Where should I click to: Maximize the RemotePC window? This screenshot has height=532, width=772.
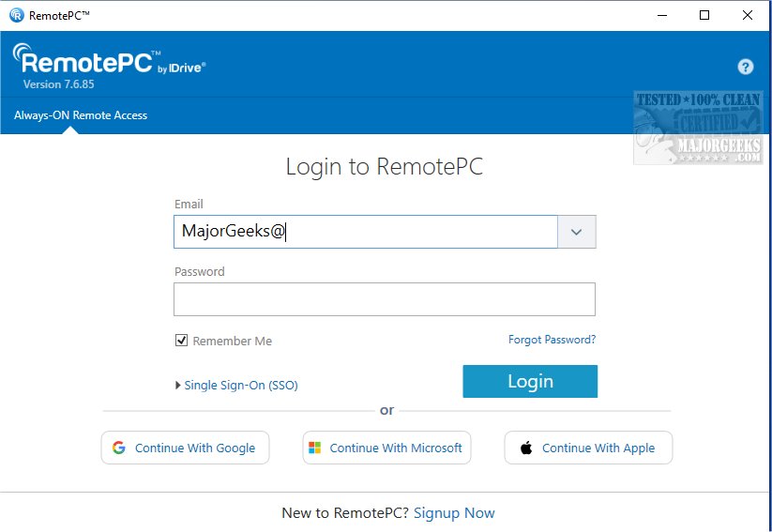click(704, 15)
